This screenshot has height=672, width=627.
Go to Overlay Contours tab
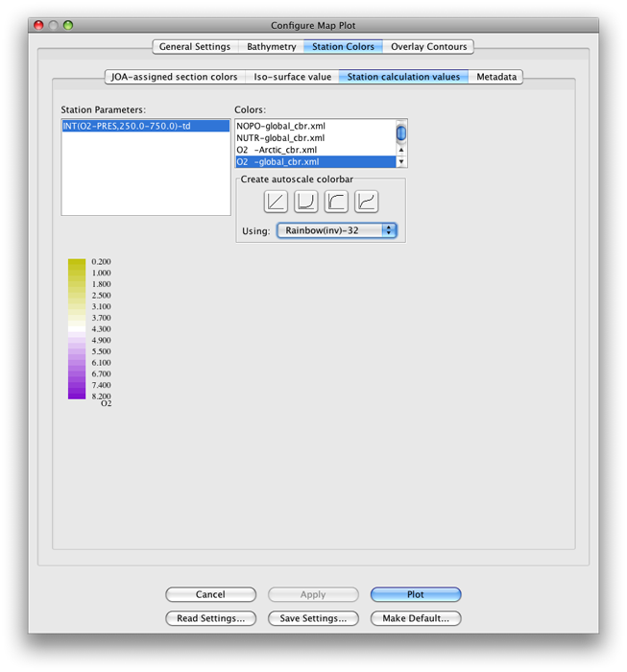click(x=428, y=46)
